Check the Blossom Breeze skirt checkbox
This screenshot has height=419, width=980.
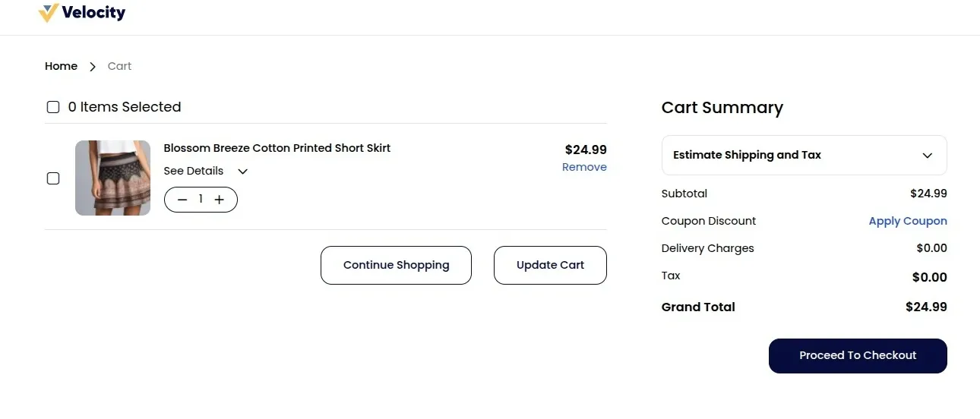point(53,178)
